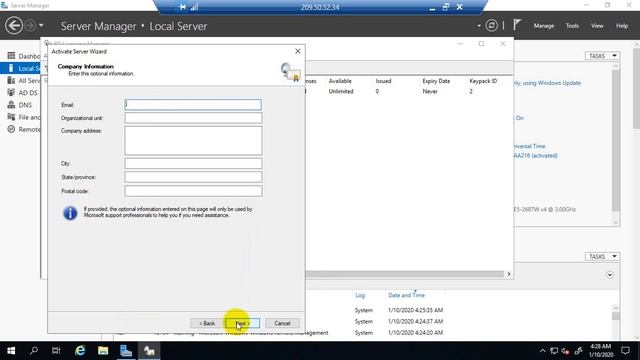The width and height of the screenshot is (640, 360).
Task: Sort by Issued column header
Action: click(383, 81)
